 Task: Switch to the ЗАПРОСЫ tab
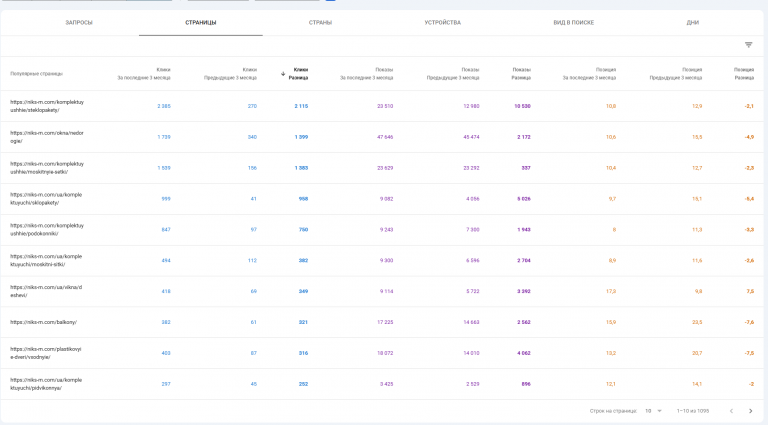point(79,23)
